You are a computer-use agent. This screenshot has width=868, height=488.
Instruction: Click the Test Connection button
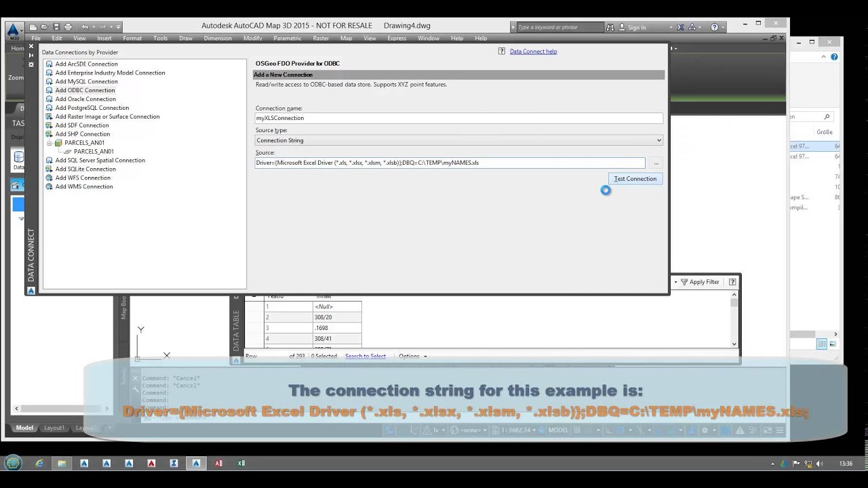(x=635, y=179)
